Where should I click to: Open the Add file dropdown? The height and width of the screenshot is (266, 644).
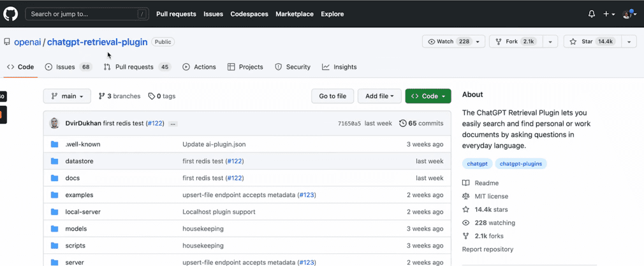[379, 96]
